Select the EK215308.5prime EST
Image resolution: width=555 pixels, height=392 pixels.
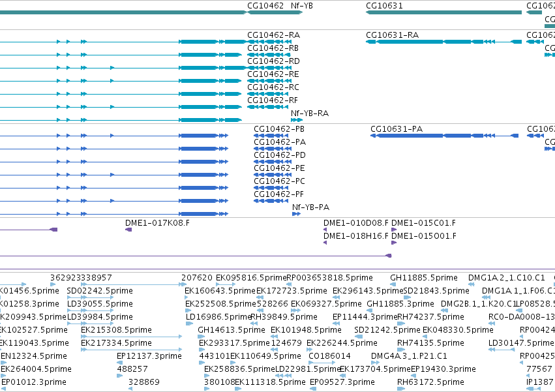(x=116, y=331)
